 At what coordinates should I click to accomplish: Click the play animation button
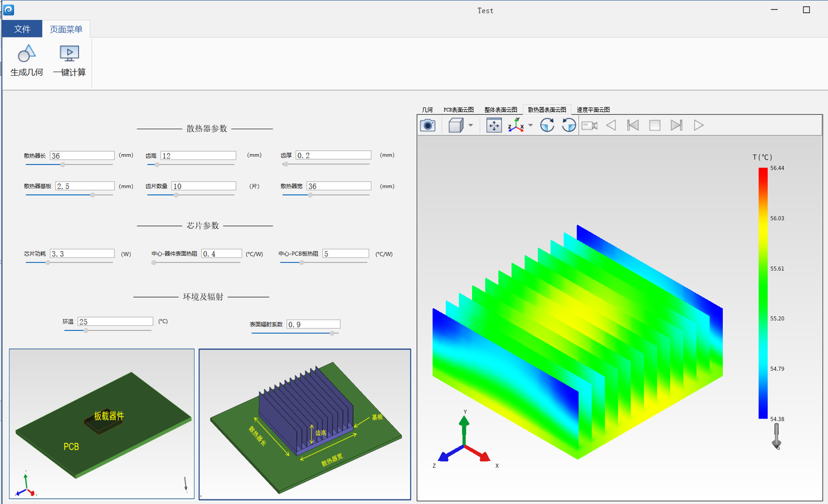point(699,125)
